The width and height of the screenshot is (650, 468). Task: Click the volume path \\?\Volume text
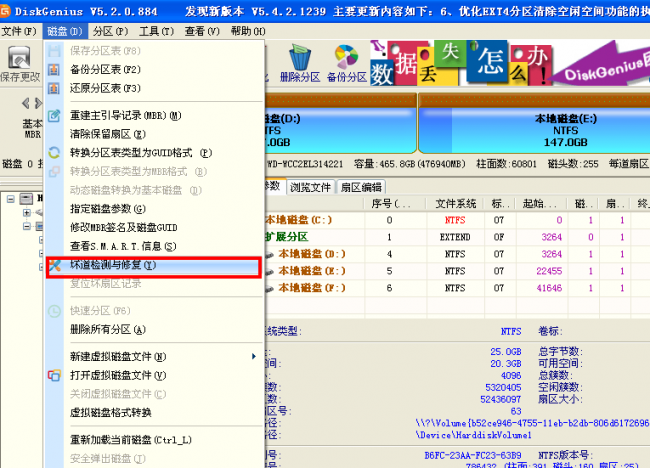click(x=532, y=423)
